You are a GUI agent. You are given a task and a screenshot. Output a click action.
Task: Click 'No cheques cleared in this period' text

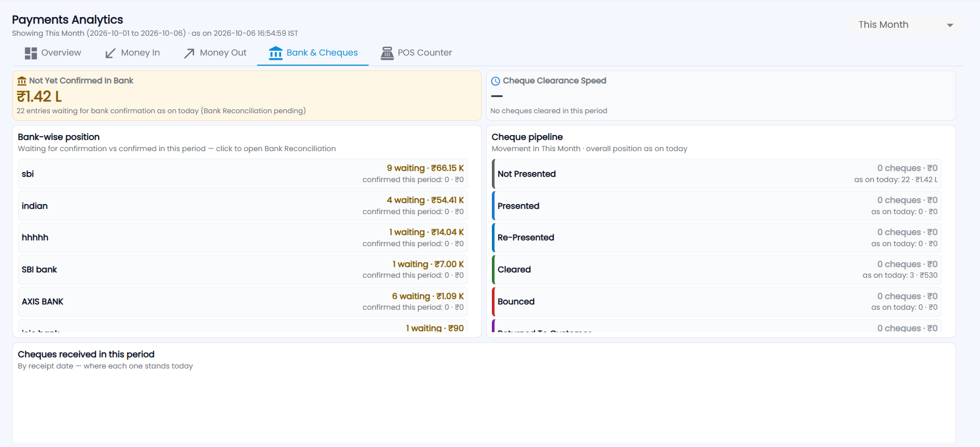(548, 111)
